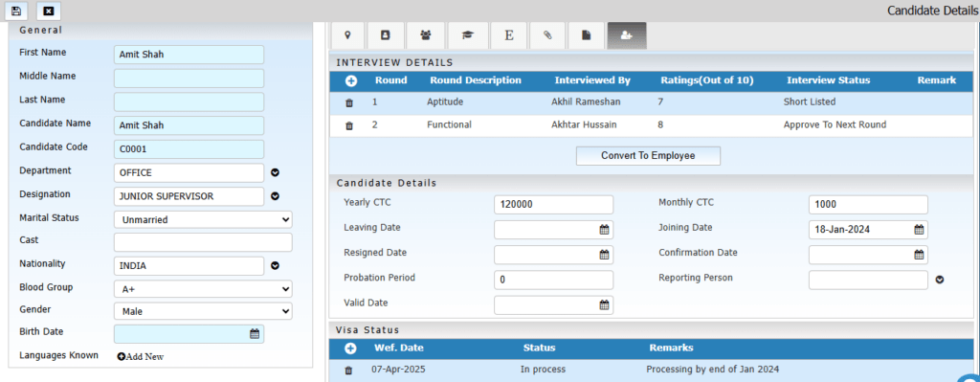Click the visa Remarks column header
Viewport: 980px width, 382px height.
pyautogui.click(x=671, y=348)
